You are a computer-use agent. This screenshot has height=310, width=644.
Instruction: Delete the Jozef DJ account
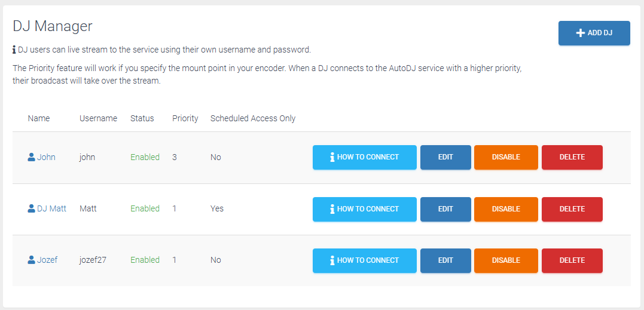coord(572,260)
